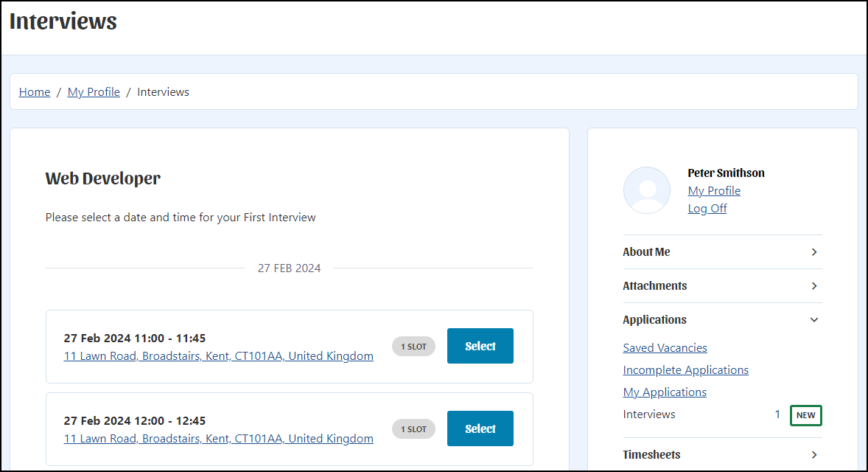Click the 1 SLOT badge for 11:00

[413, 347]
